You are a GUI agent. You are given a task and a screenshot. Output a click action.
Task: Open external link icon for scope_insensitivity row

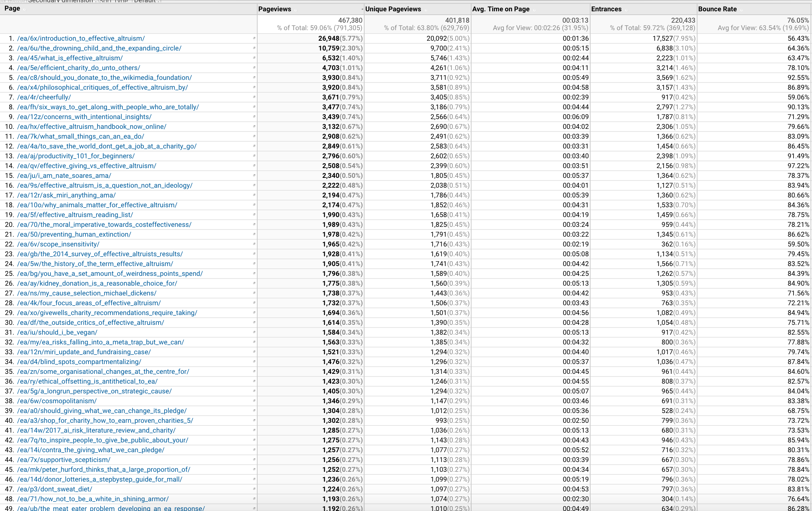(x=254, y=244)
